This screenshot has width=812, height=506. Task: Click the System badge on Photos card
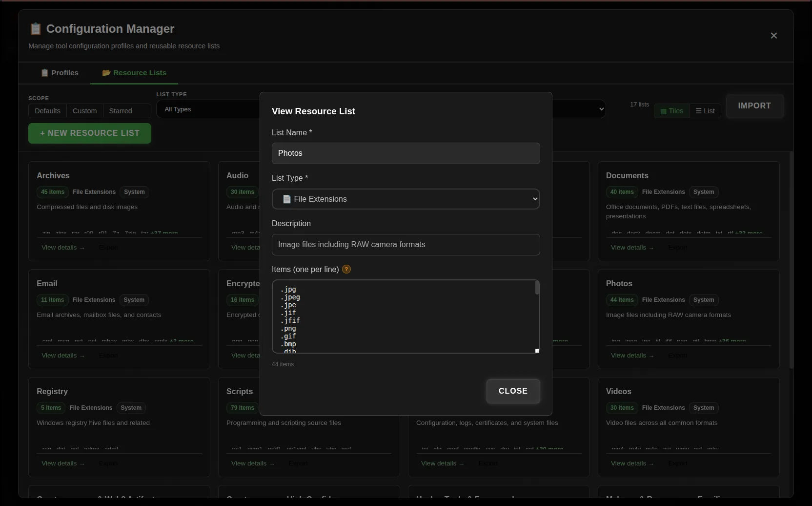[704, 300]
